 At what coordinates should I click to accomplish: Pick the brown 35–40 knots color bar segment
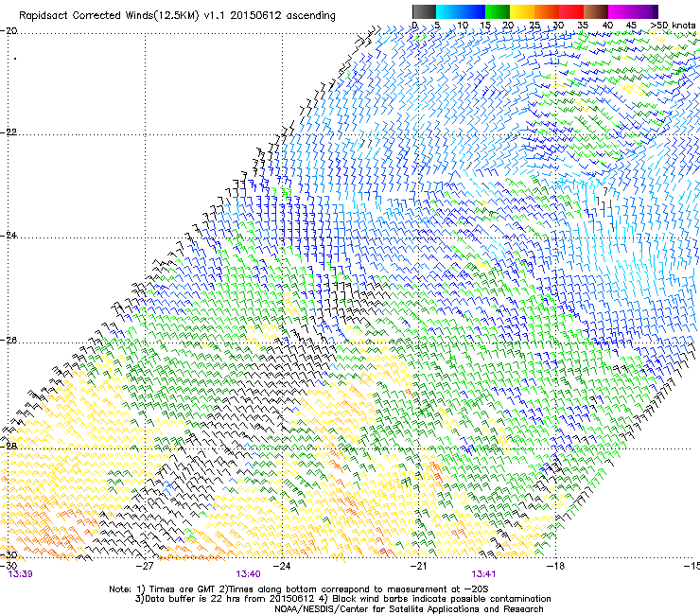596,11
